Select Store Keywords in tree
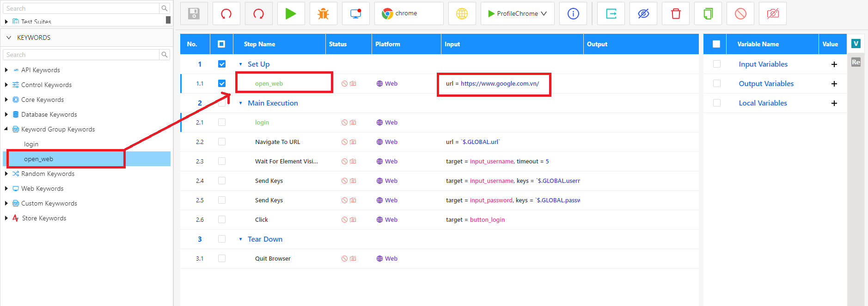Screen dimensions: 868x306 tap(44, 218)
